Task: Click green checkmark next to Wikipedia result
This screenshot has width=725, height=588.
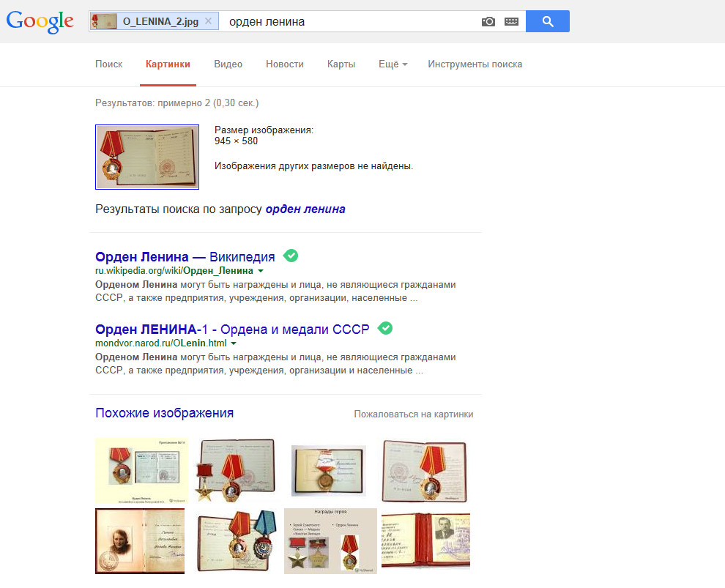Action: click(291, 255)
